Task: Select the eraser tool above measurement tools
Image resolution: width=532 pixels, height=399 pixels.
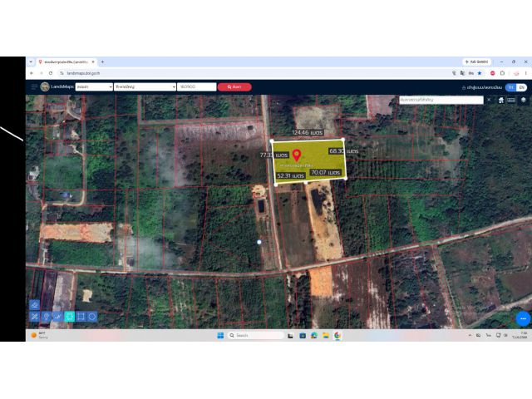Action: click(x=35, y=305)
